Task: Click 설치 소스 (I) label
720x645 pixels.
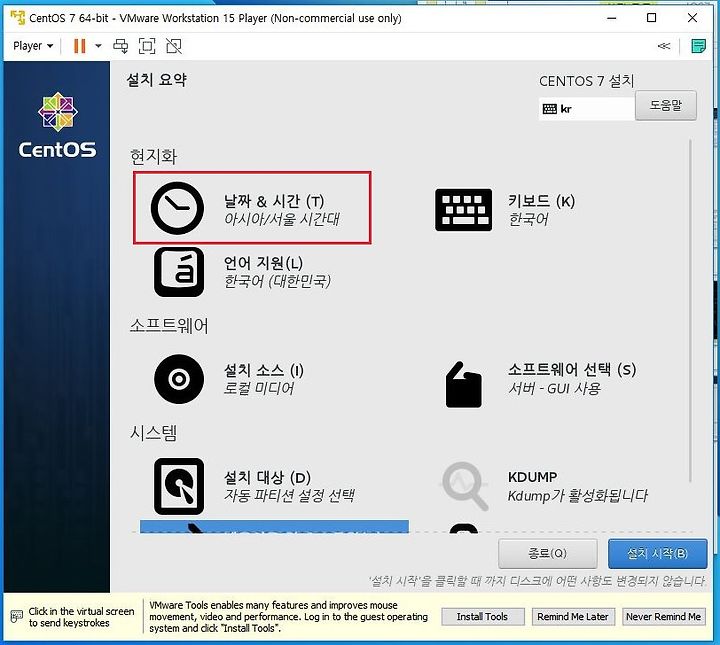Action: (264, 370)
